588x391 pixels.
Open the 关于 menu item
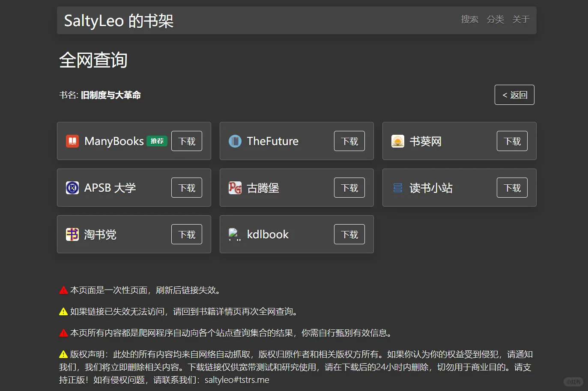tap(521, 19)
